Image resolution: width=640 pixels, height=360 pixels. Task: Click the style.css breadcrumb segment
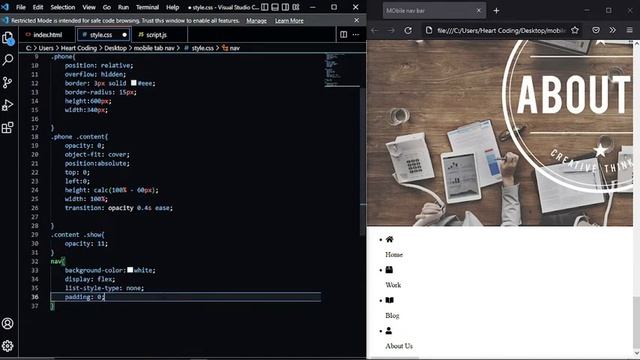point(202,48)
